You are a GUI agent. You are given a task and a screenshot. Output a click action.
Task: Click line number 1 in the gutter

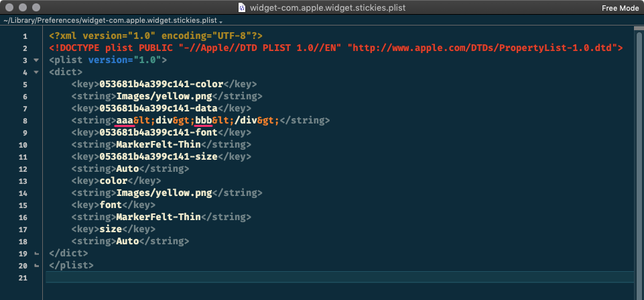coord(25,36)
